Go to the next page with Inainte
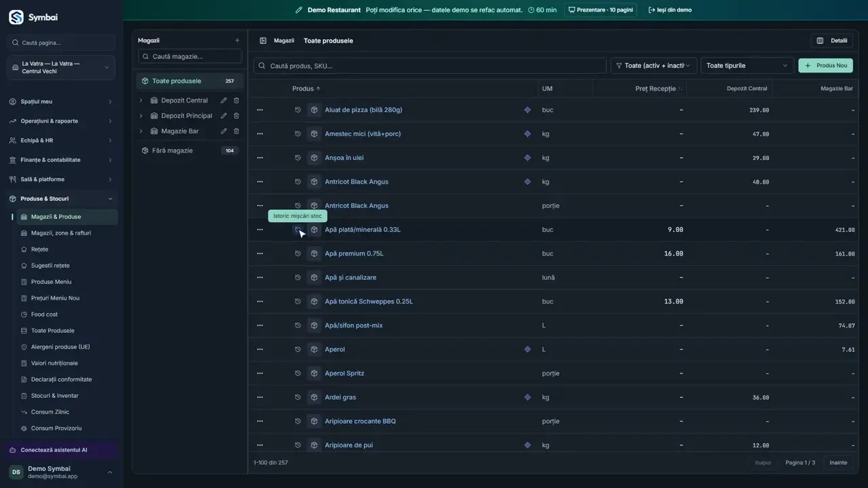868x488 pixels. tap(838, 463)
